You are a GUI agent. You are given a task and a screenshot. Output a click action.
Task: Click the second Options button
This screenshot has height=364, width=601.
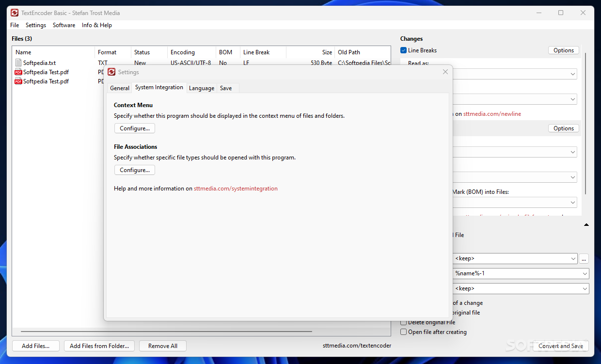(x=564, y=128)
